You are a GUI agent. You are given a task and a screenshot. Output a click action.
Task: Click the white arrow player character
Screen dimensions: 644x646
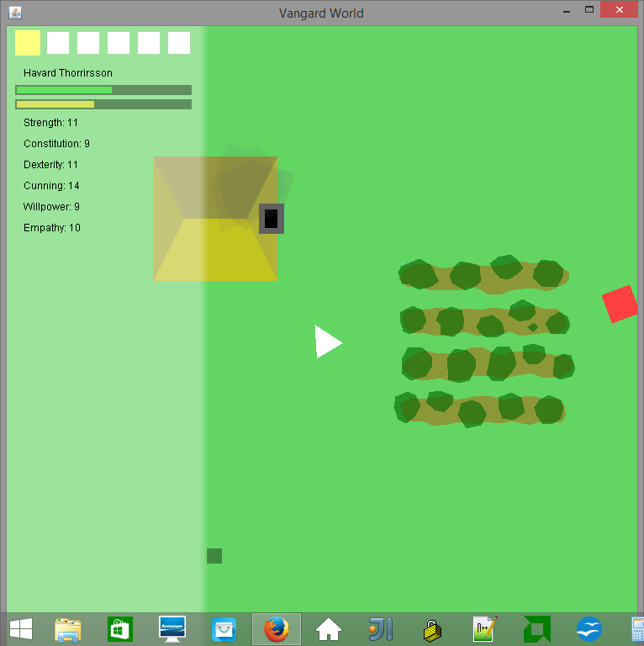326,342
